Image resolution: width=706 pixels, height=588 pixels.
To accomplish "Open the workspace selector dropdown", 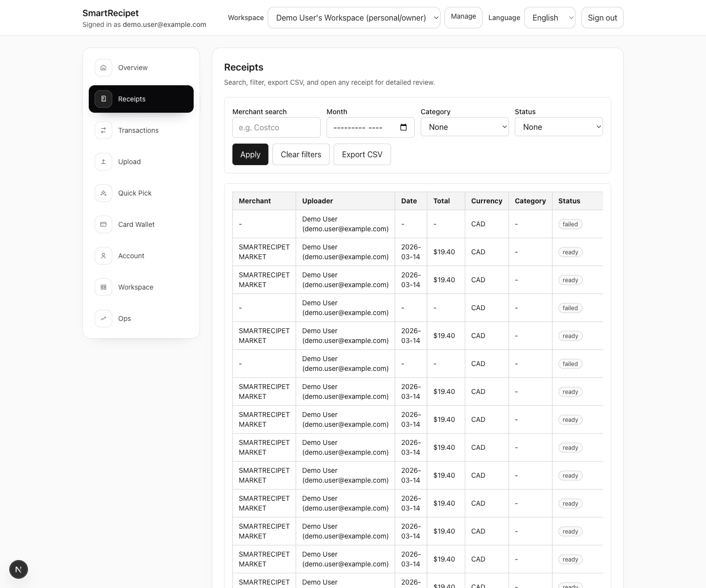I will [353, 18].
